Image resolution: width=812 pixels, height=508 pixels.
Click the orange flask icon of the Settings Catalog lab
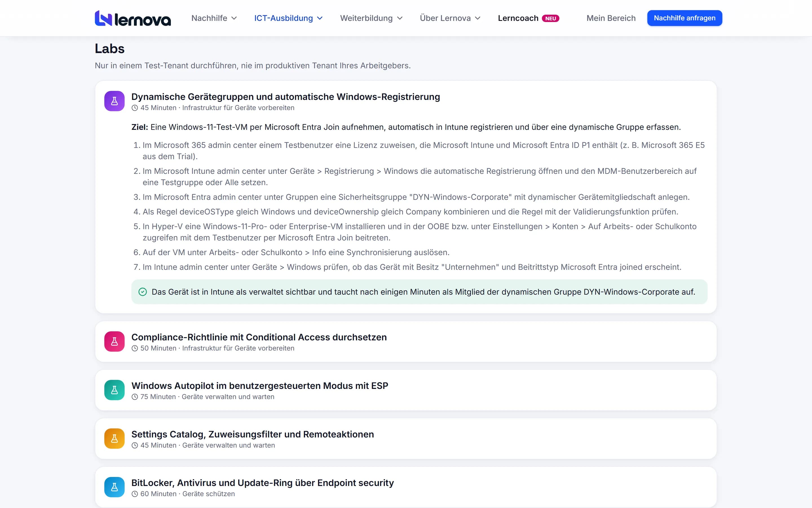pyautogui.click(x=114, y=439)
